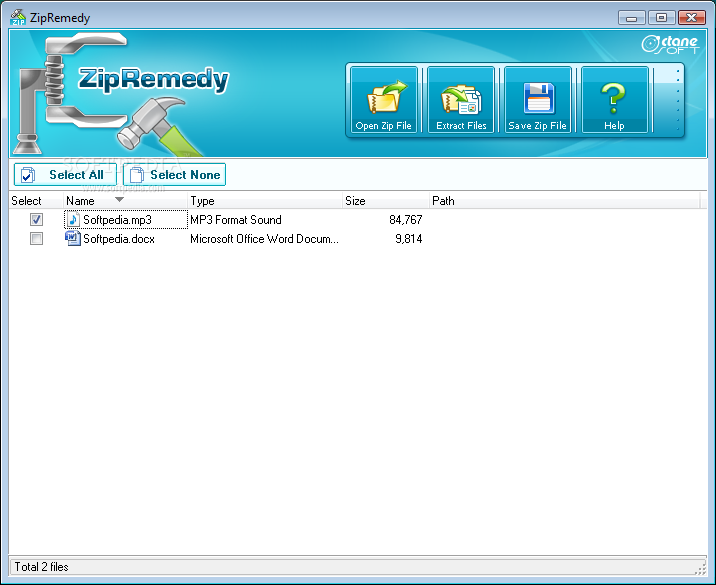This screenshot has height=585, width=716.
Task: Click the dotted toolbar grip handle
Action: tap(678, 100)
